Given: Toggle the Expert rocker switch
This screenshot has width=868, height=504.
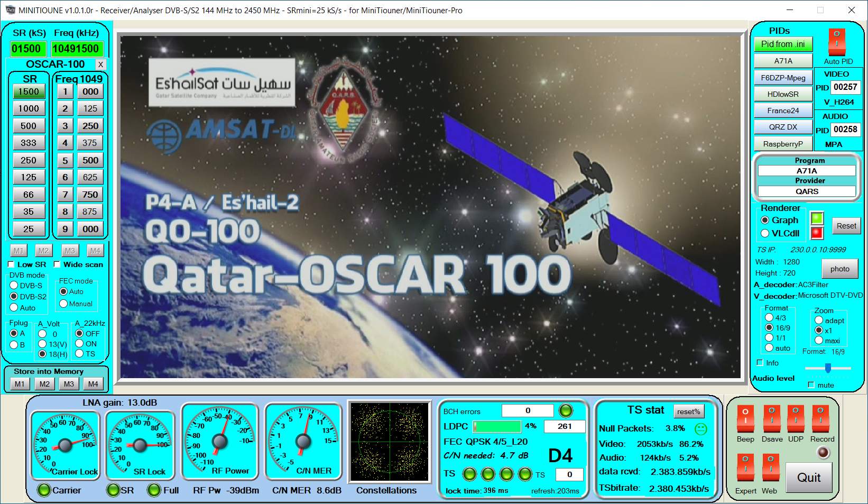Looking at the screenshot, I should [745, 468].
